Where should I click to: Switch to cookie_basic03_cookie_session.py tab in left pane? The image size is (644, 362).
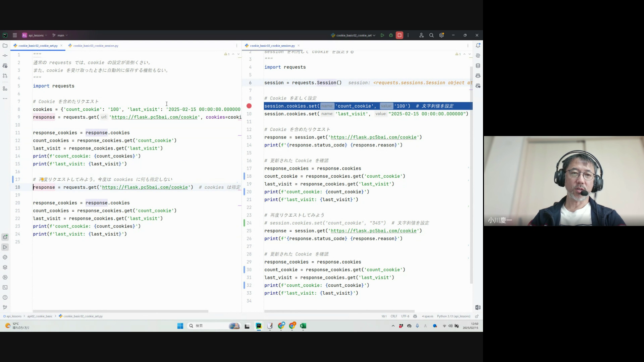pos(96,46)
